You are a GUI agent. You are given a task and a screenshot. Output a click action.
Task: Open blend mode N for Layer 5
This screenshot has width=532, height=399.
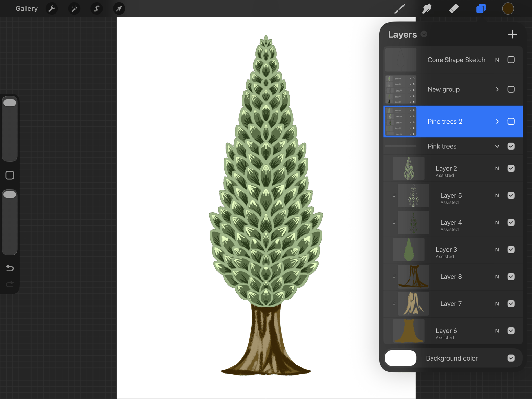pyautogui.click(x=497, y=195)
